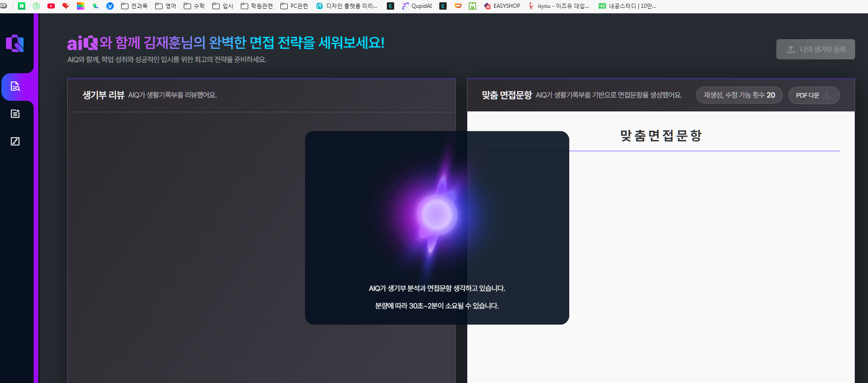Open the 영어 bookmark folder
This screenshot has height=383, width=868.
[x=166, y=6]
